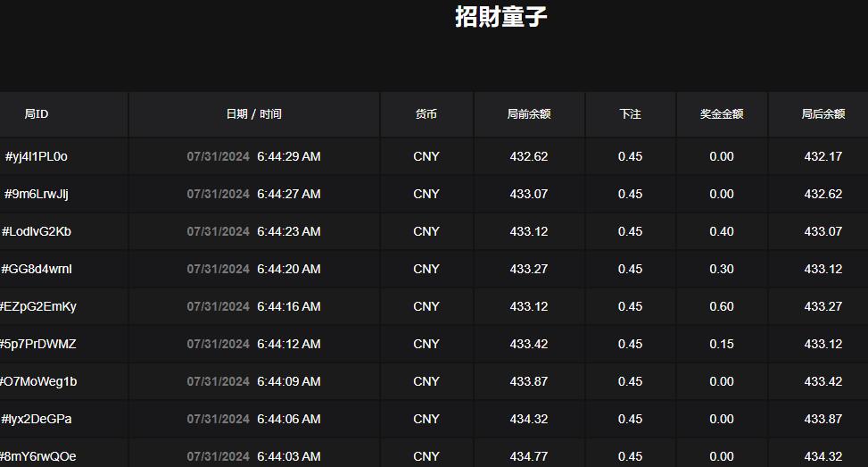Select round ID #GG8d4wrnl
Image resolution: width=868 pixels, height=467 pixels.
click(x=37, y=269)
